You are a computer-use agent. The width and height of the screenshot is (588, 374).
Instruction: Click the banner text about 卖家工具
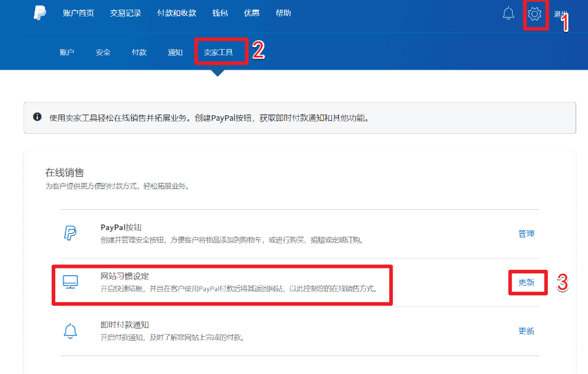pos(210,118)
